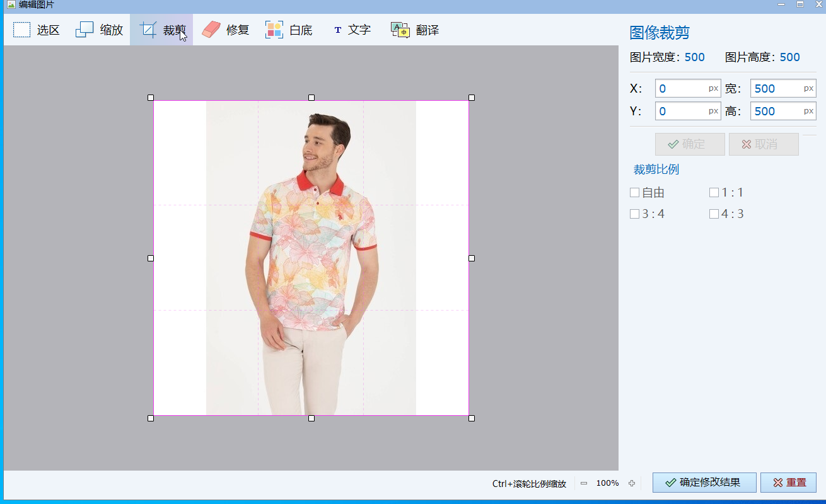Check the 4:3 crop ratio
This screenshot has height=504, width=826.
pos(714,214)
